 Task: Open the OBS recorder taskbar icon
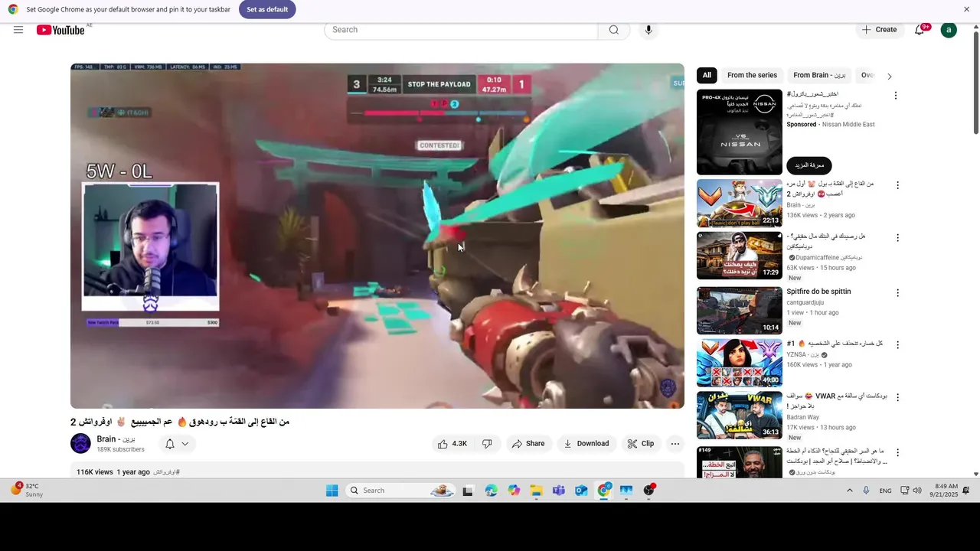point(649,491)
